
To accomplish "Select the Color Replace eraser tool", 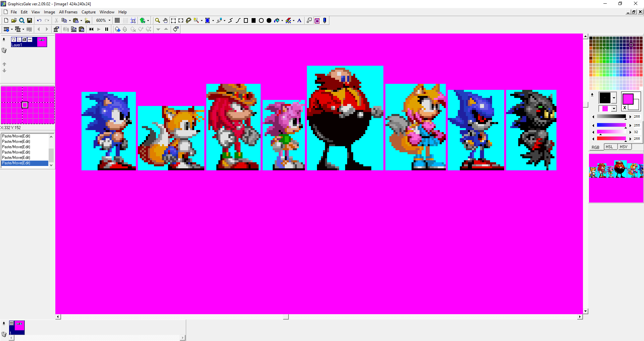I will tap(288, 20).
